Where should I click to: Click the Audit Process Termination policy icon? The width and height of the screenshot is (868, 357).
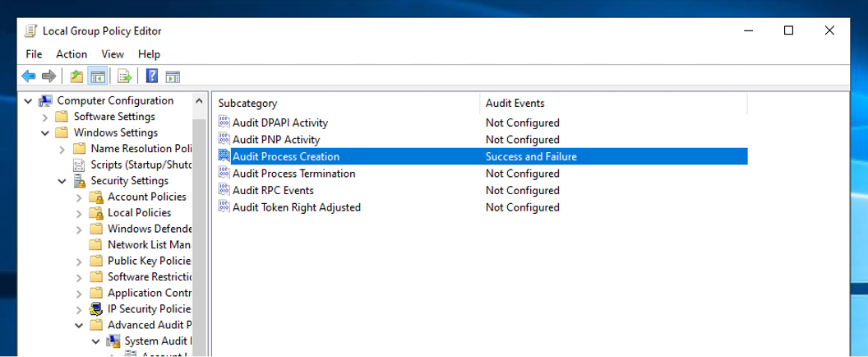[x=224, y=173]
